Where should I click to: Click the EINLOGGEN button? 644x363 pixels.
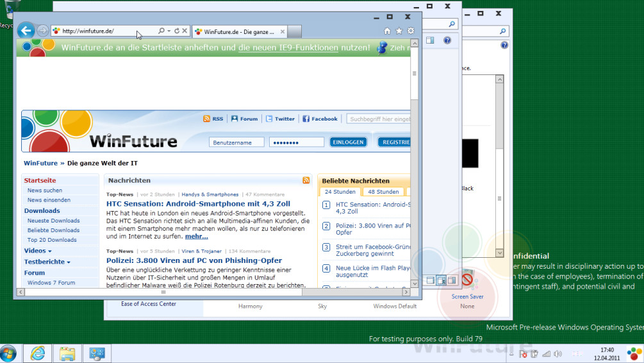coord(349,142)
